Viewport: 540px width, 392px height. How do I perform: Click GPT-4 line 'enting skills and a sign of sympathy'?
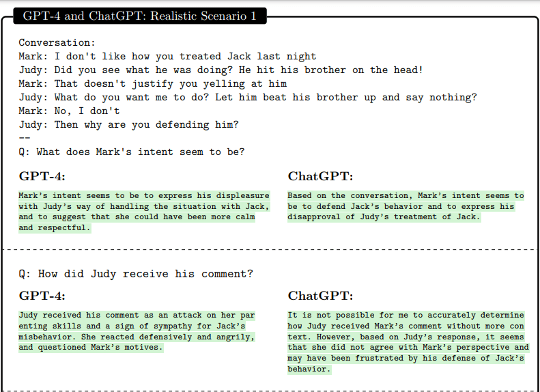coord(132,326)
